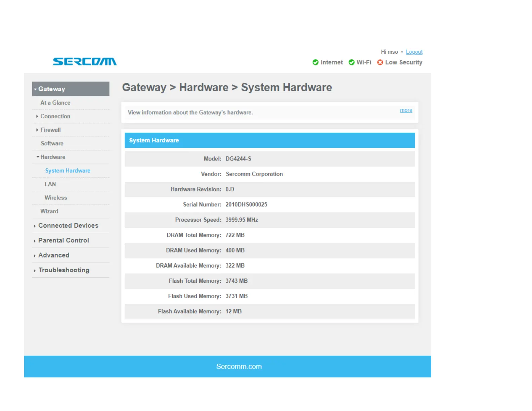Click the Logout link
This screenshot has height=411, width=532.
click(414, 52)
